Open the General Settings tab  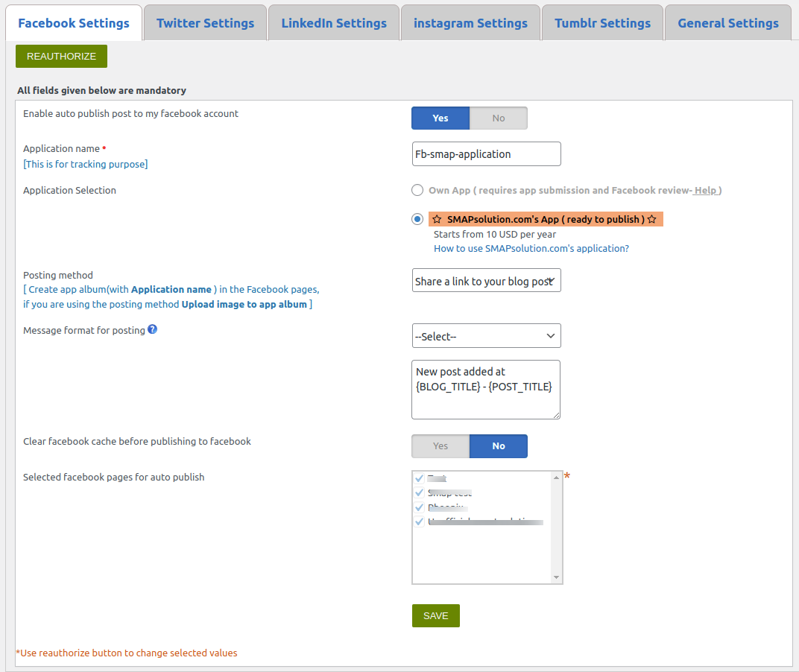pos(728,23)
